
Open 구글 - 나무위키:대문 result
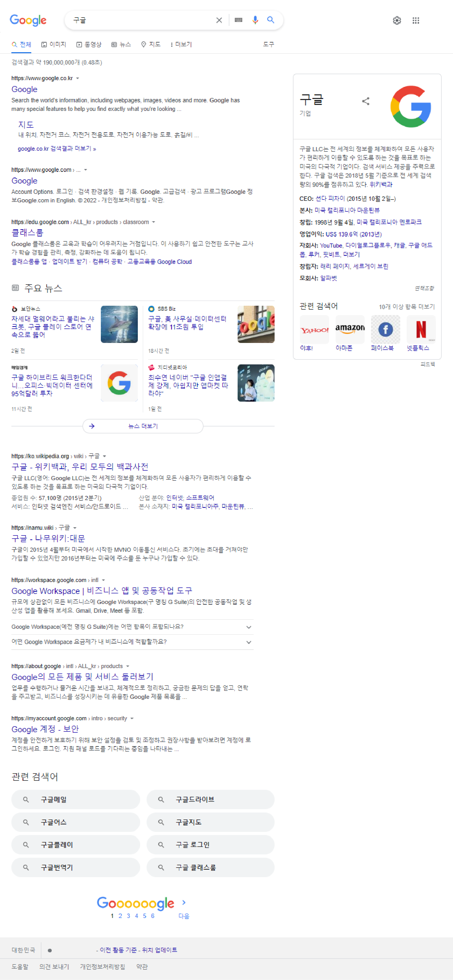48,539
